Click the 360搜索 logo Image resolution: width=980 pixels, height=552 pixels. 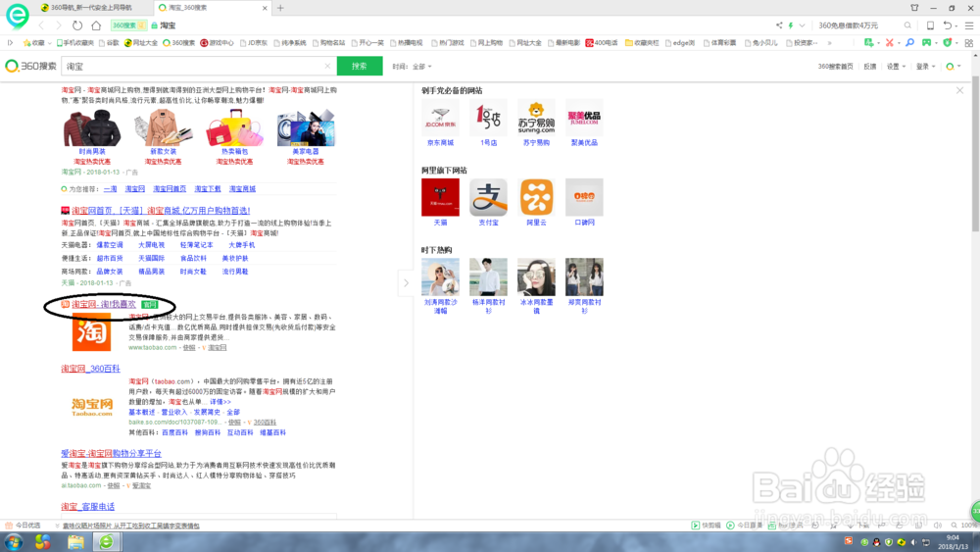30,66
